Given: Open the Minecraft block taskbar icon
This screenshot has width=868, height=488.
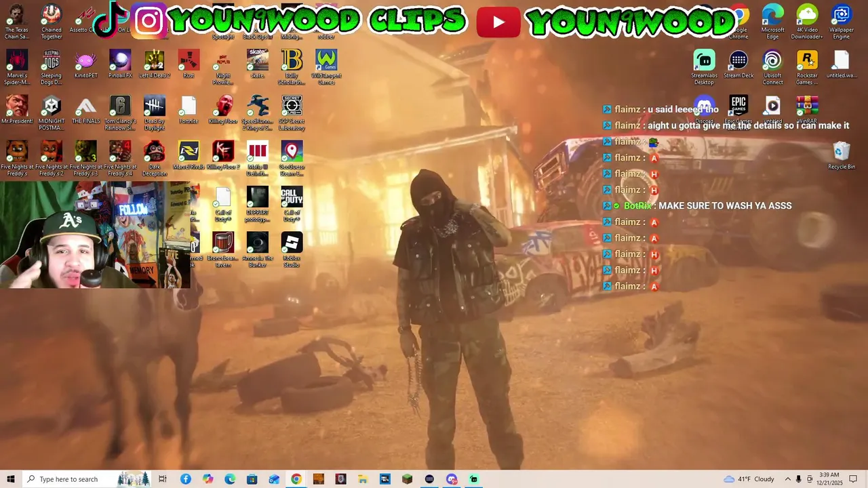Looking at the screenshot, I should click(407, 479).
